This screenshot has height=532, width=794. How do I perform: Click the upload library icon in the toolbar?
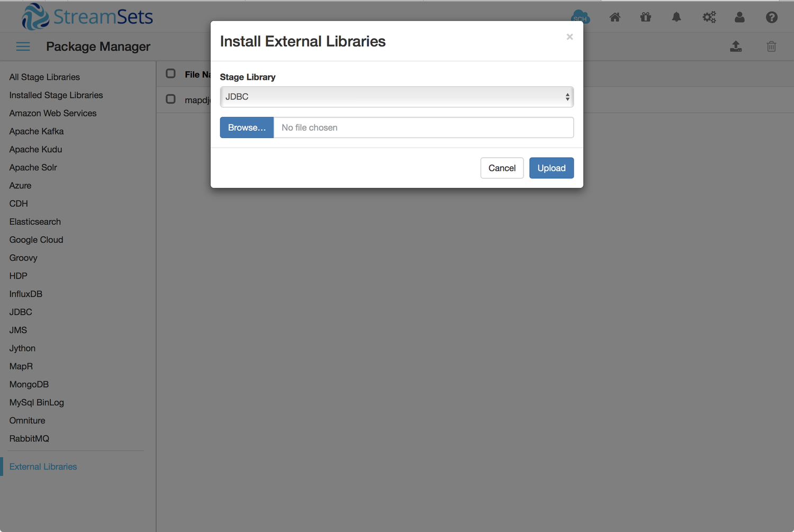click(x=736, y=47)
